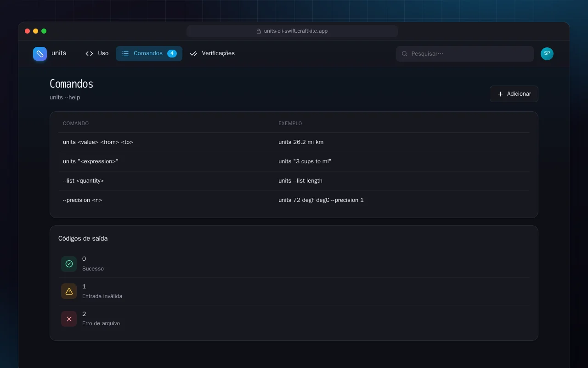Sort by the EXEMPLO column header
The image size is (588, 368).
290,124
